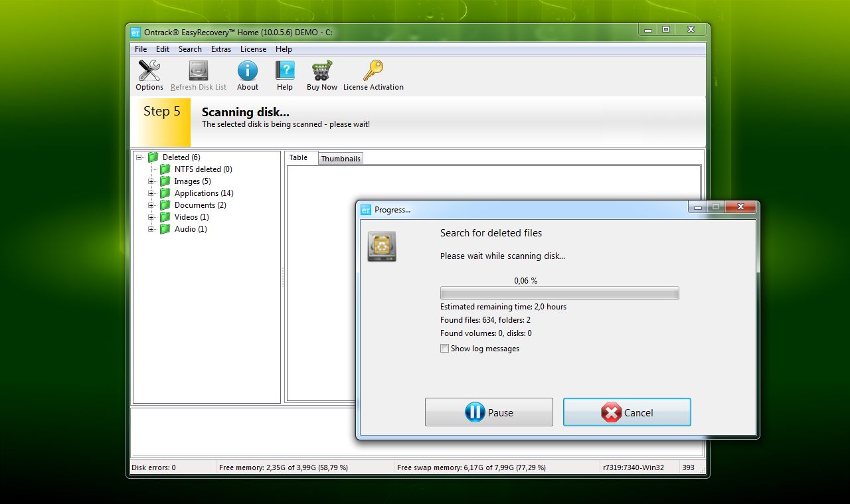Collapse the Deleted tree node
The height and width of the screenshot is (504, 850).
(139, 157)
